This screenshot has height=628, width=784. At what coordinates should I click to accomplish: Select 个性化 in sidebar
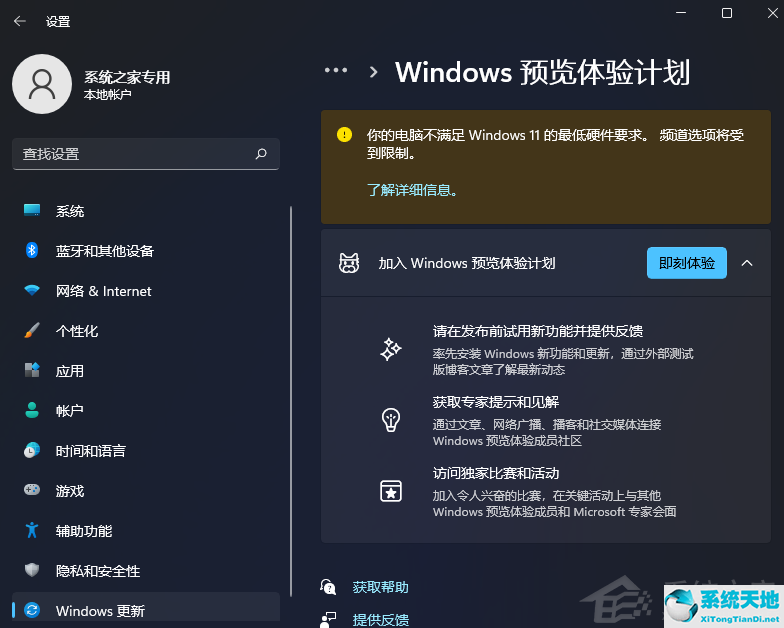pyautogui.click(x=146, y=330)
